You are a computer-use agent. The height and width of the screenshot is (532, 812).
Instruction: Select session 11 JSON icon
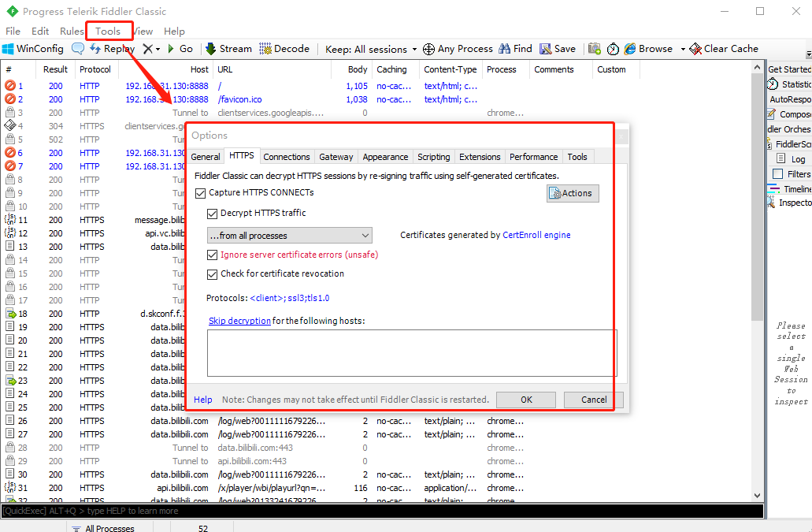click(10, 220)
